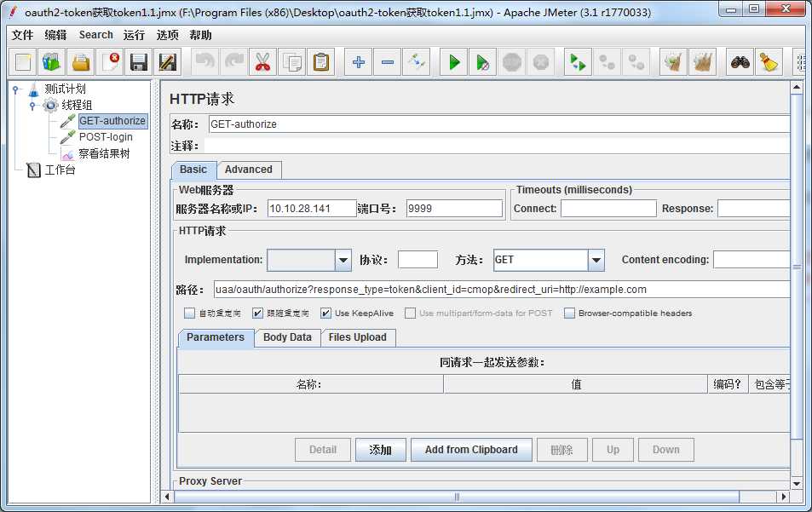
Task: Toggle the 自动重定向 checkbox
Action: pyautogui.click(x=189, y=314)
